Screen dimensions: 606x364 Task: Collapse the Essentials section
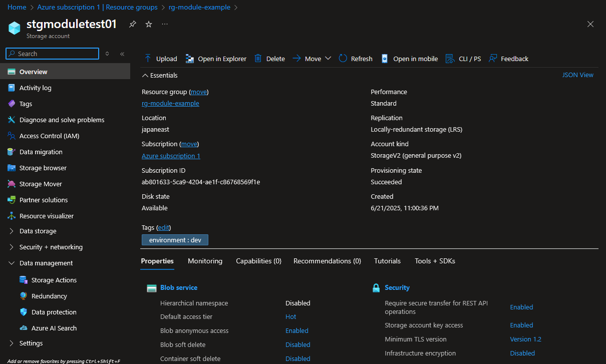(145, 75)
